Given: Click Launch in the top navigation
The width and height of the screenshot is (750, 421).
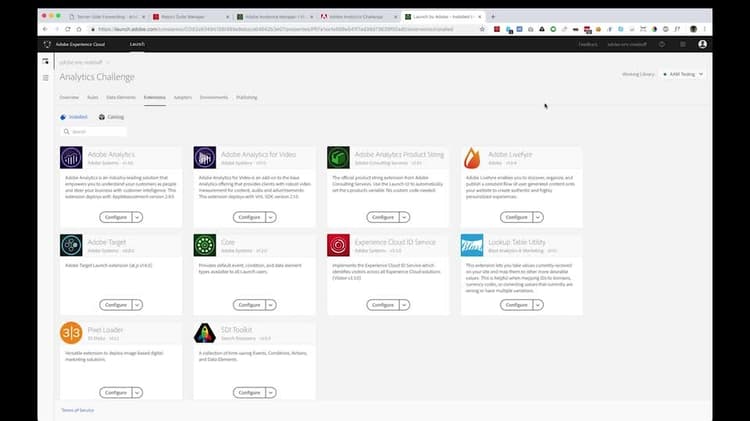Looking at the screenshot, I should point(137,44).
